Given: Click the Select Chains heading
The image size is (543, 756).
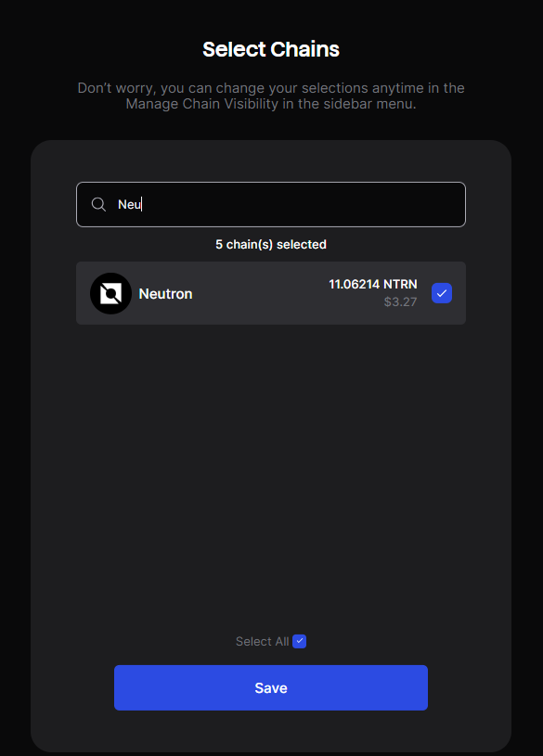Looking at the screenshot, I should 271,49.
